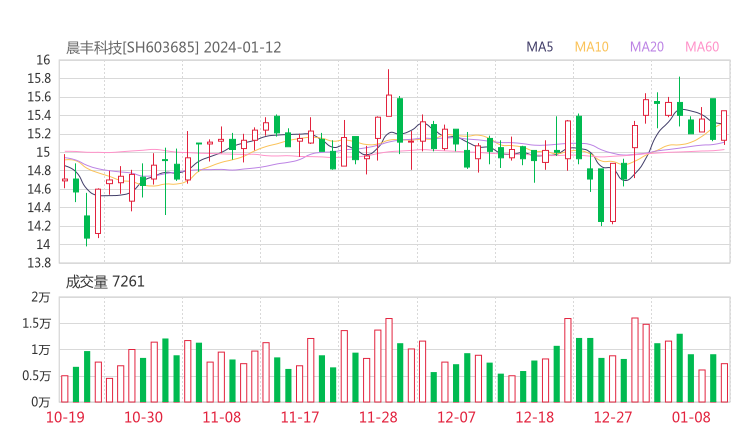Image resolution: width=740 pixels, height=440 pixels.
Task: Click the 11-17 date label
Action: pyautogui.click(x=300, y=417)
